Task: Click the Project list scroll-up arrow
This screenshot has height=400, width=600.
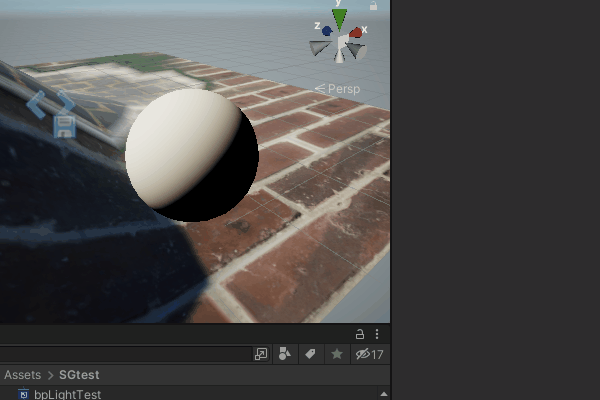Action: tap(384, 394)
